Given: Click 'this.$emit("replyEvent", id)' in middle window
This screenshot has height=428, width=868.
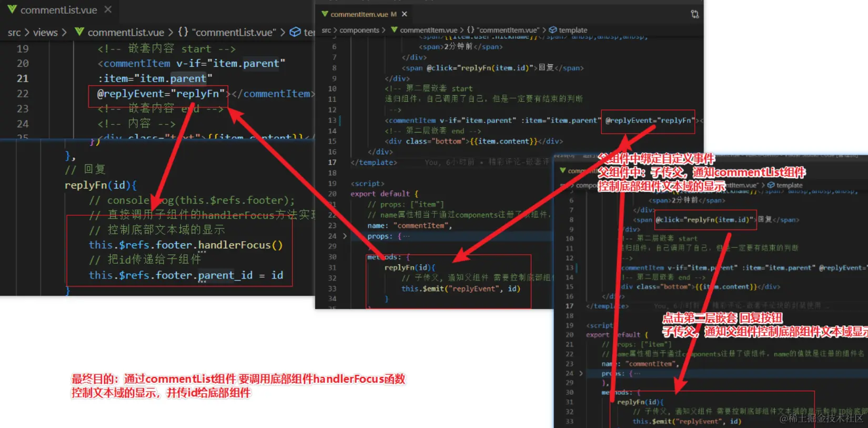Looking at the screenshot, I should [x=460, y=288].
